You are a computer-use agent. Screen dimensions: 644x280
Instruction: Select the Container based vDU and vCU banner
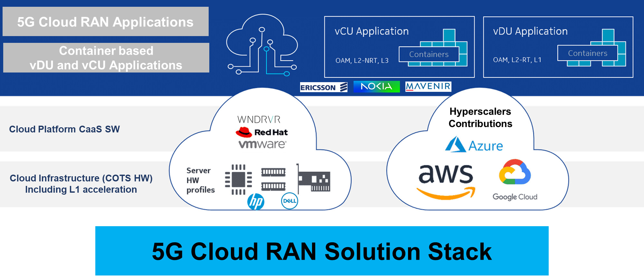106,58
